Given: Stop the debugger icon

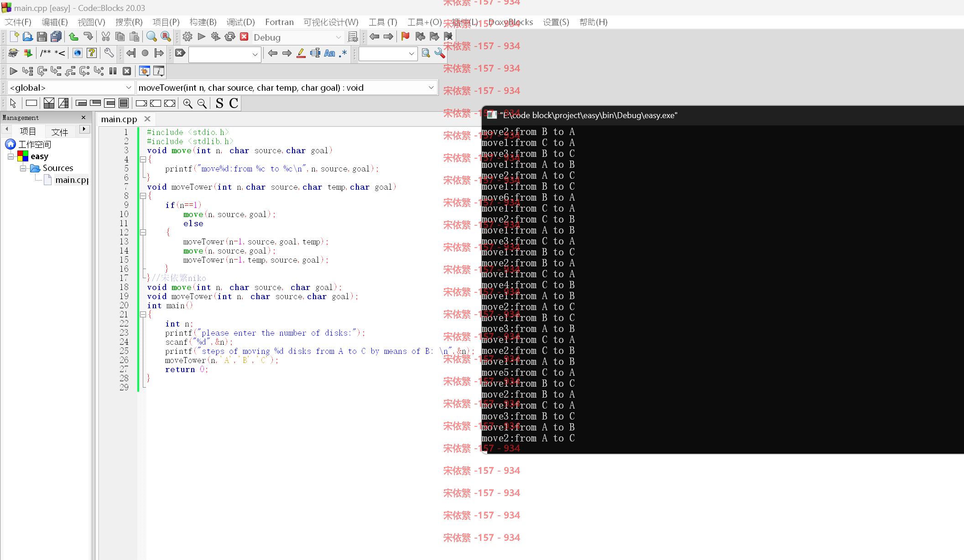Looking at the screenshot, I should tap(127, 71).
